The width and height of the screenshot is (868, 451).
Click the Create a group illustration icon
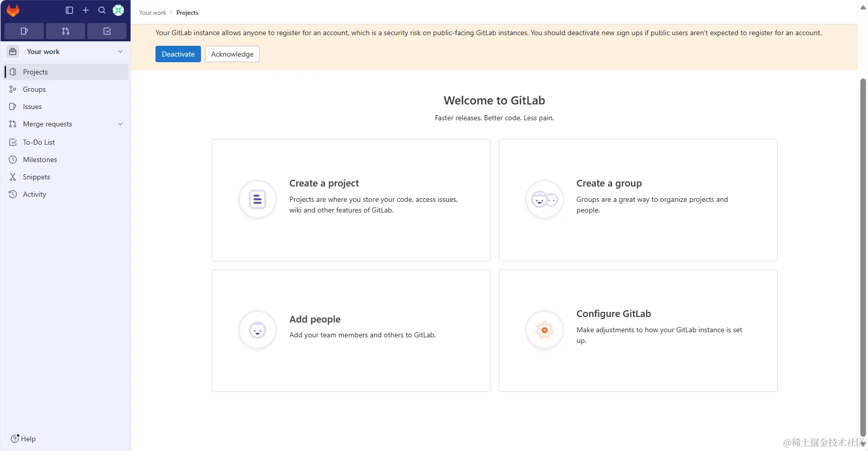545,199
